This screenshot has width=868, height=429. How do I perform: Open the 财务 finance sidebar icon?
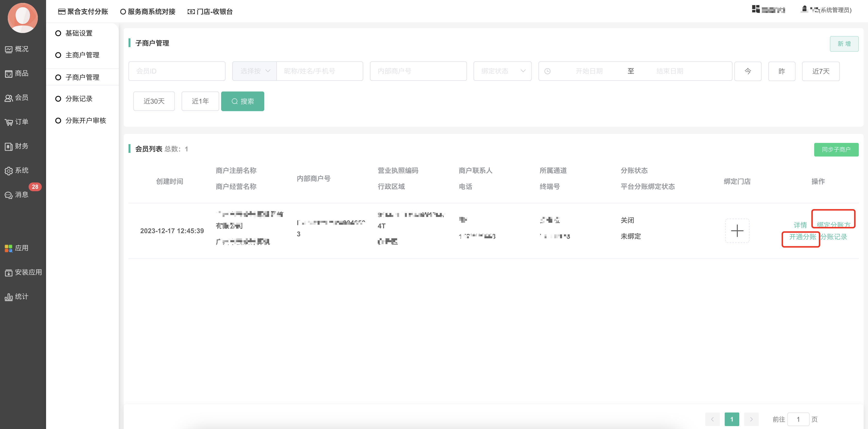click(x=9, y=146)
